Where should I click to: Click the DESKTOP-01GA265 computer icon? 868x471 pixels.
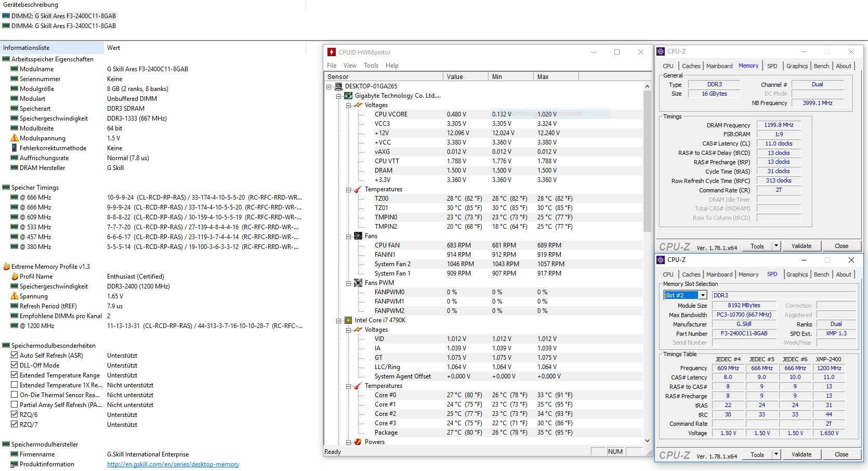coord(339,86)
